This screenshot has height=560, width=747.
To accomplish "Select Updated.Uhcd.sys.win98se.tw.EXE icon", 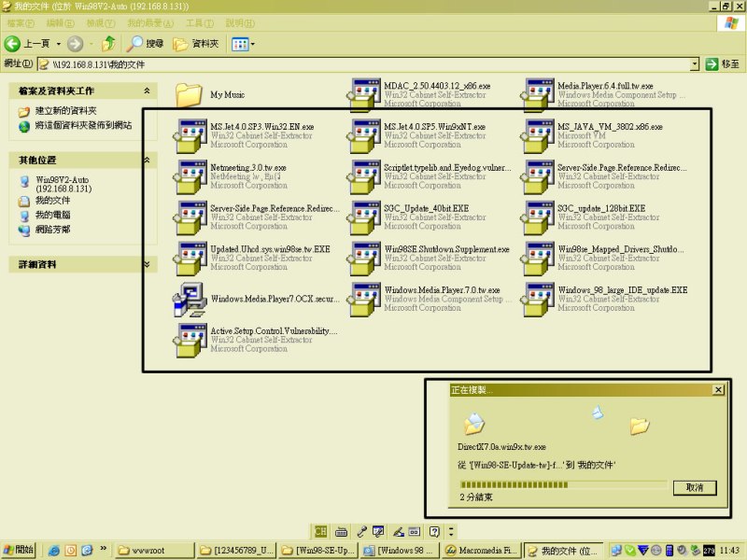I will click(190, 259).
